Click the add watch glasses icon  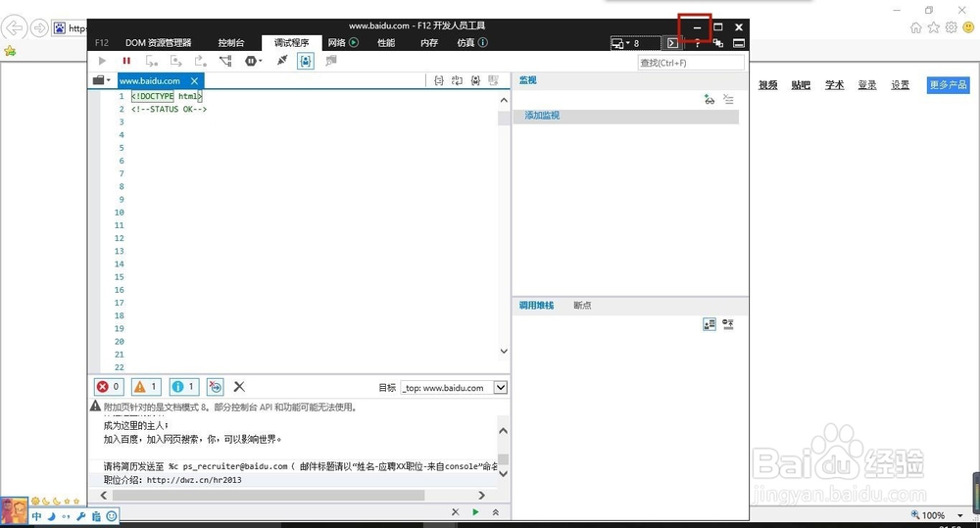coord(710,99)
